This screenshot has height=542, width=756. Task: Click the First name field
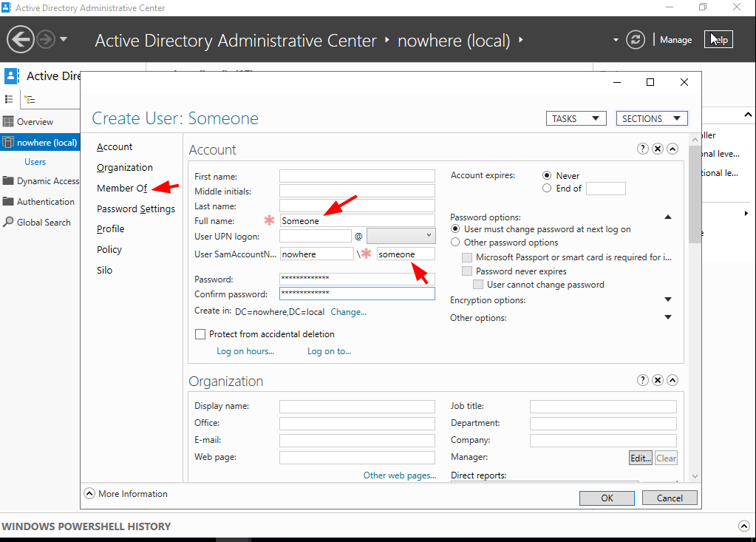pyautogui.click(x=357, y=176)
